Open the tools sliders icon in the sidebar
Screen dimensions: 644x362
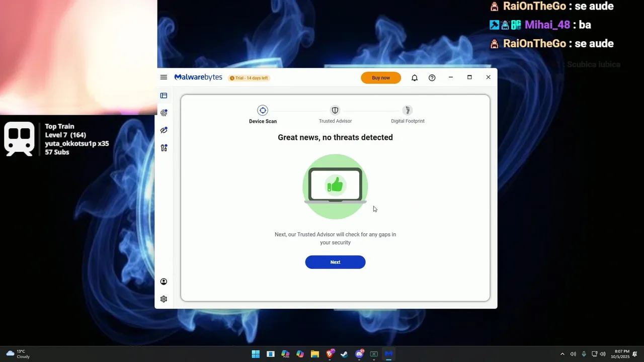164,148
